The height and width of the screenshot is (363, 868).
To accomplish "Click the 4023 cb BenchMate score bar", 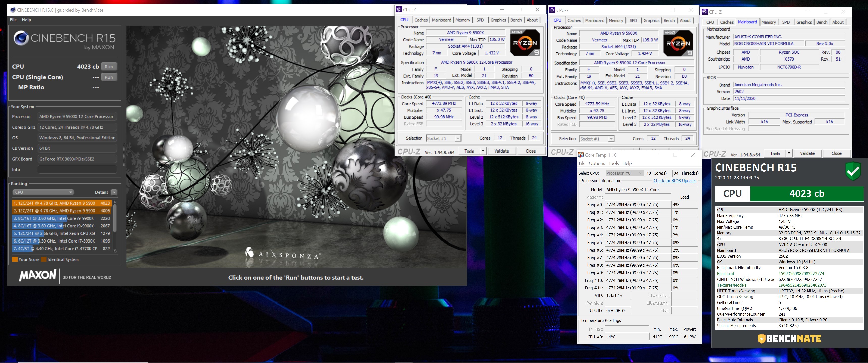I will pyautogui.click(x=807, y=194).
